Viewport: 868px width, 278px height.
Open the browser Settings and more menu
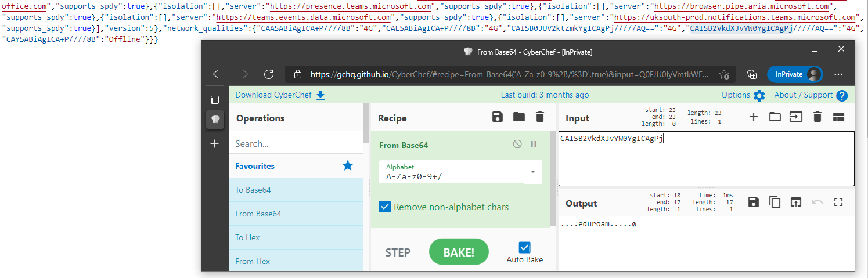838,74
